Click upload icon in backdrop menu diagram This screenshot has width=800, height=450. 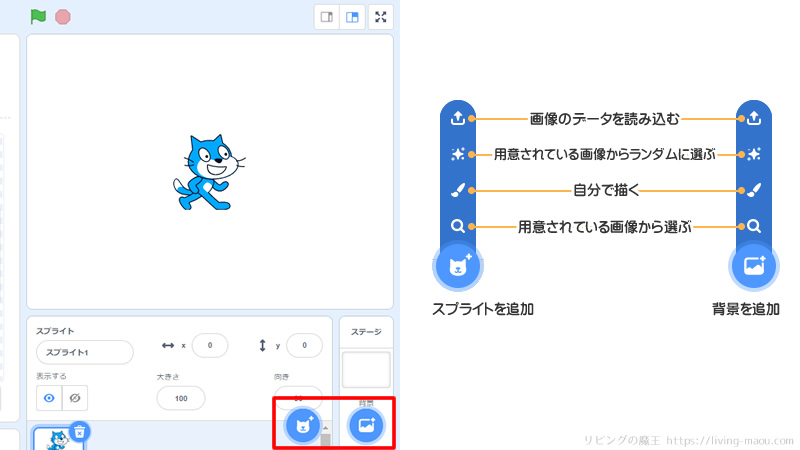tap(754, 118)
